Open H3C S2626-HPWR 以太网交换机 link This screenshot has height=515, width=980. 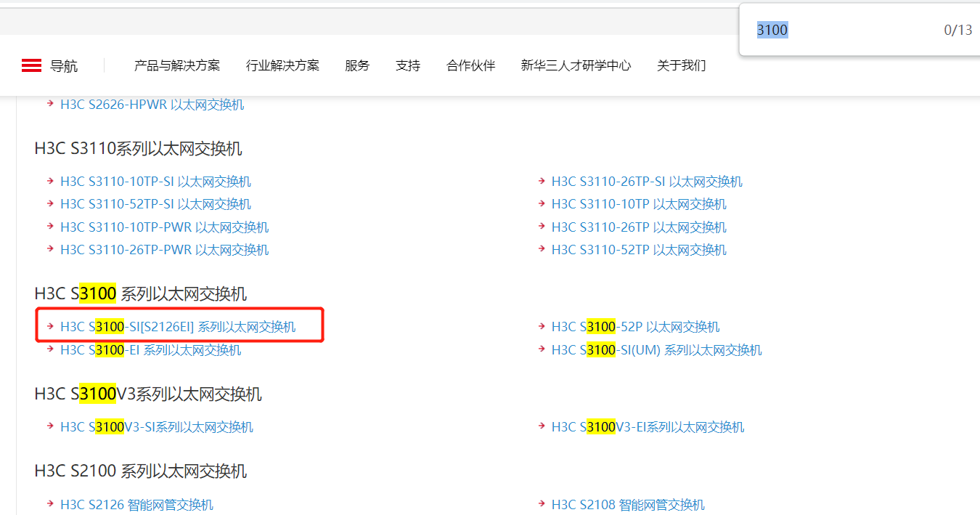(x=152, y=105)
